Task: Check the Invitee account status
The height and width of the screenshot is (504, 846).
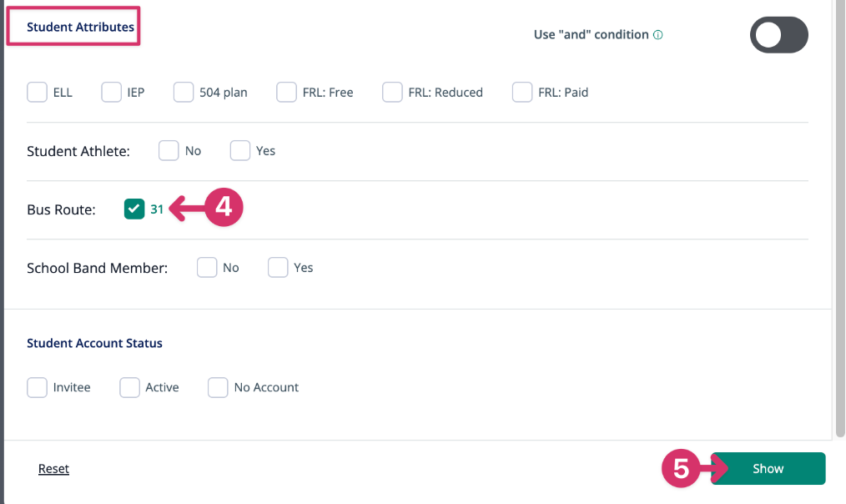Action: point(37,387)
